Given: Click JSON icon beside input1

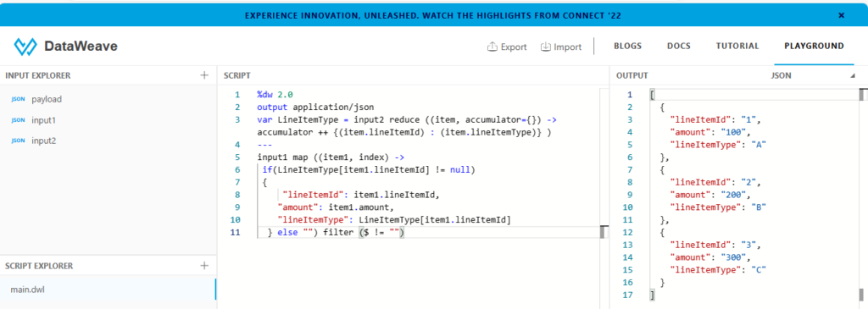Looking at the screenshot, I should point(19,120).
